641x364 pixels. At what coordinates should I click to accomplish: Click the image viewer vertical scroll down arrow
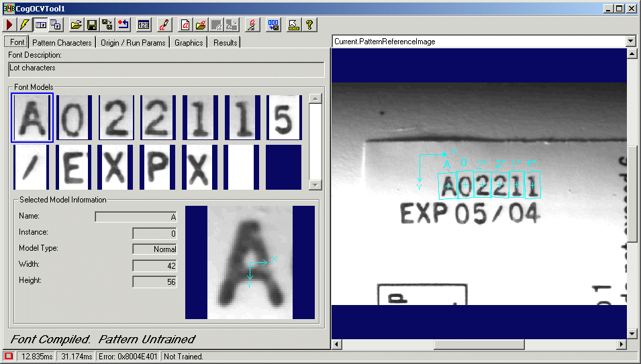[x=631, y=333]
